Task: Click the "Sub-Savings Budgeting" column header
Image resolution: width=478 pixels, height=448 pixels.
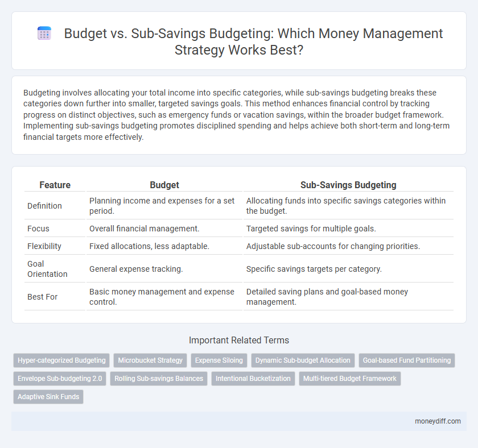Action: click(x=348, y=185)
